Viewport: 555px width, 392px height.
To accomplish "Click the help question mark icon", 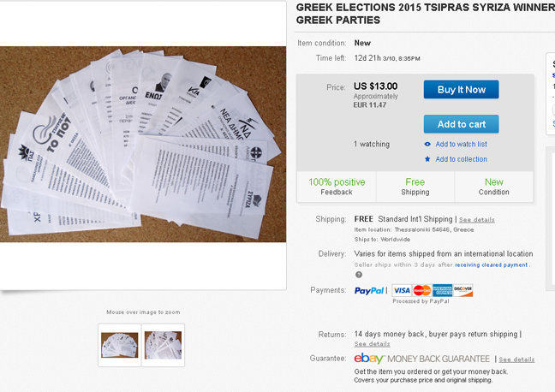I will point(359,275).
